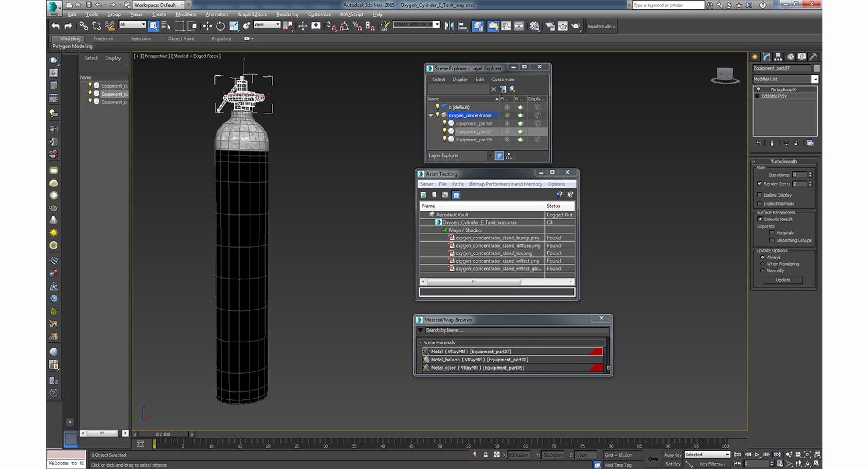Toggle the Angle Snap icon
Viewport: 868px width, 469px height.
coord(344,26)
